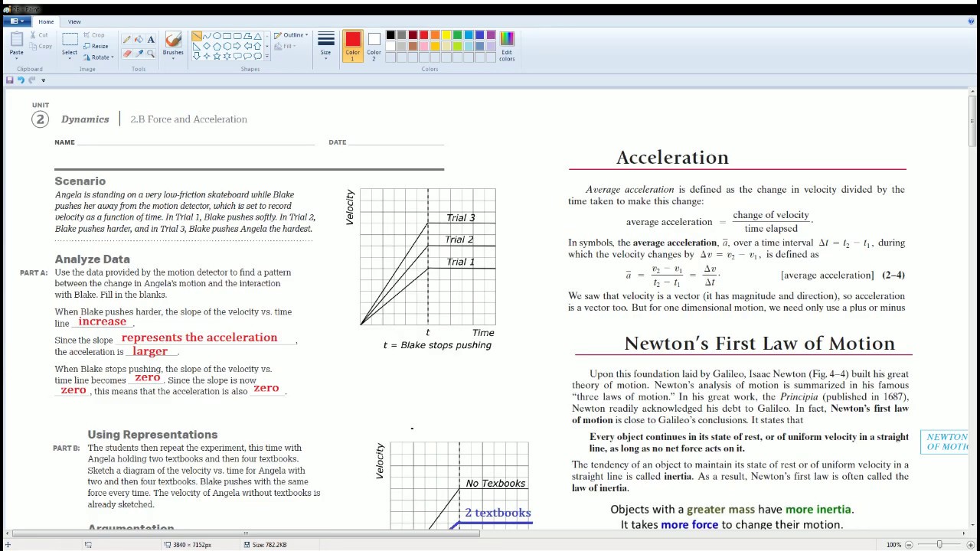Choose the Rounded callout shape
Viewport: 980px width, 551px height.
coord(237,56)
